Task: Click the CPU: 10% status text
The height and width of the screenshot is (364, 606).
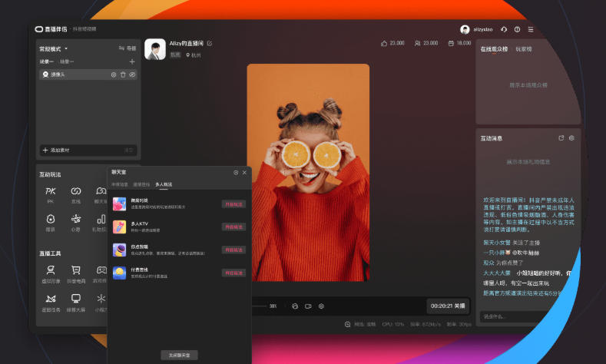Action: [393, 324]
